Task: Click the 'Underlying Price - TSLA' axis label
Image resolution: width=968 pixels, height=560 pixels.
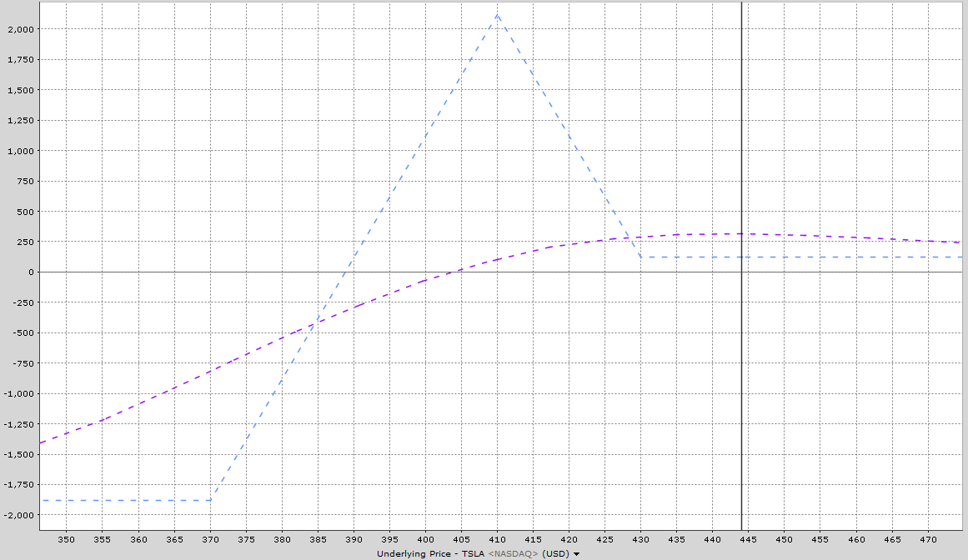Action: (431, 553)
